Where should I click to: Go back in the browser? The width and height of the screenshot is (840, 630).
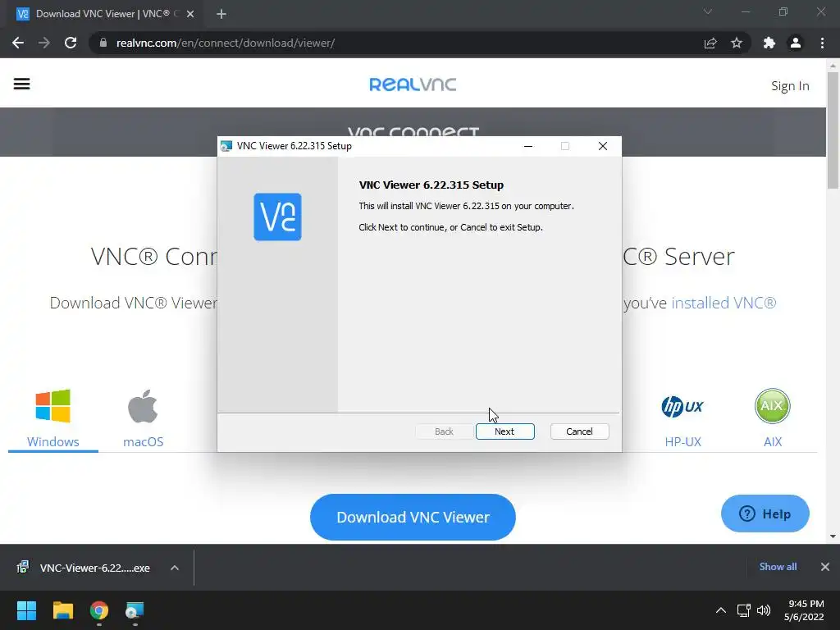pos(18,43)
